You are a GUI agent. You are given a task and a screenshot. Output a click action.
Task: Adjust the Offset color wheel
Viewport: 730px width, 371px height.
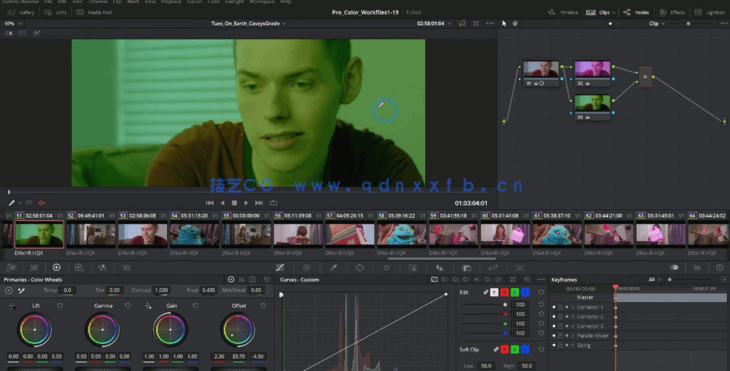click(238, 329)
